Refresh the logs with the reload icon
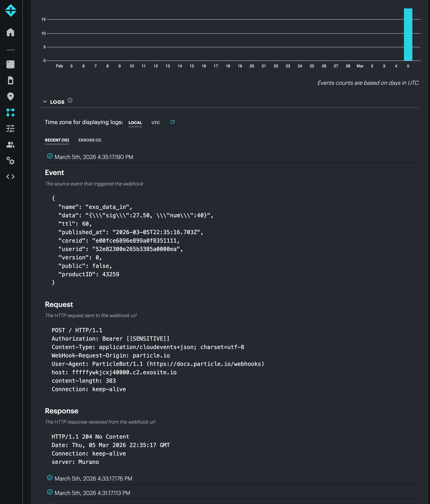The height and width of the screenshot is (504, 430). coord(172,122)
